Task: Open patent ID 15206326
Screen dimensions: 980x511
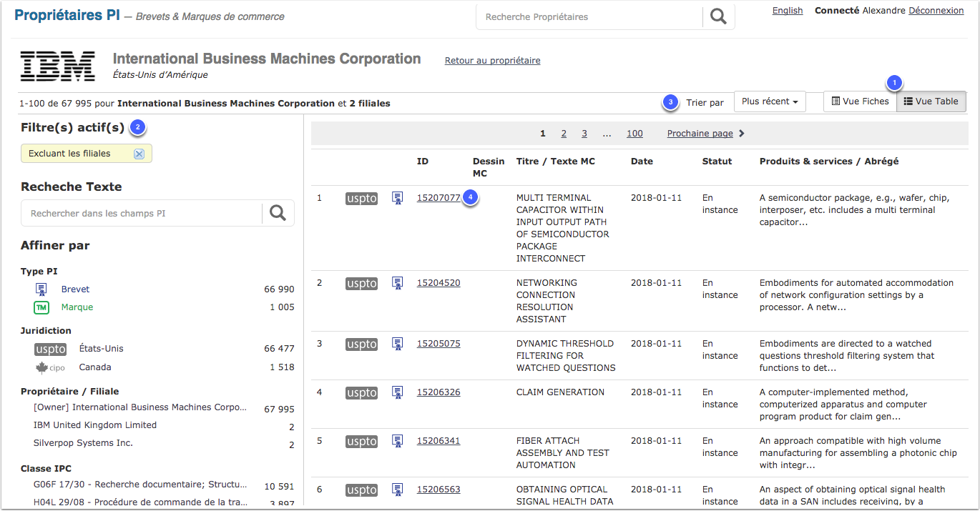Action: pyautogui.click(x=438, y=392)
